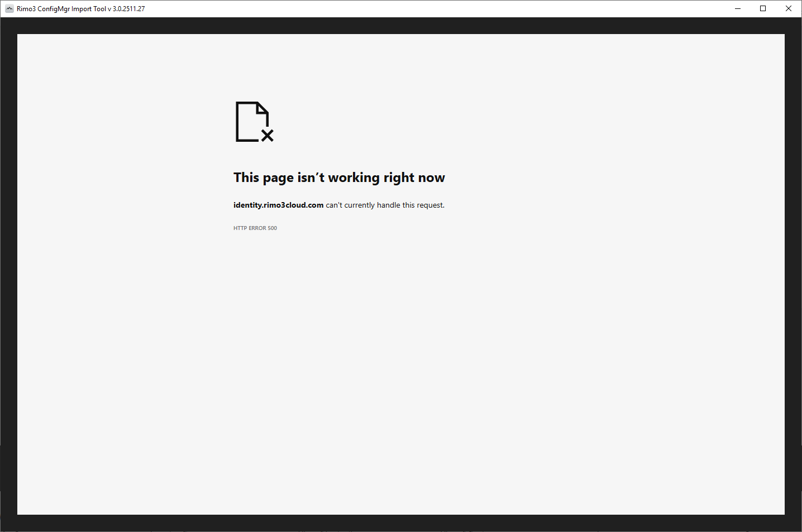Click the dark border strip above the error page
This screenshot has width=802, height=532.
[401, 26]
